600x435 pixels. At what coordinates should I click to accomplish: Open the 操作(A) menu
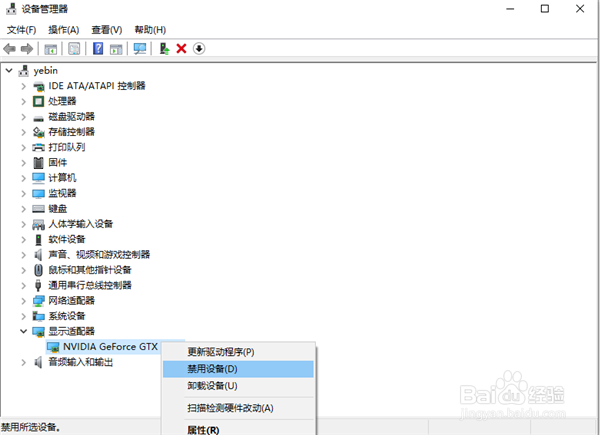point(64,30)
